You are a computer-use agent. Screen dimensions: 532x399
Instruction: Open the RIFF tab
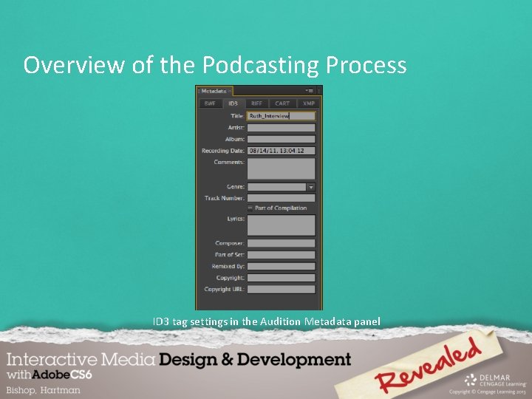pyautogui.click(x=256, y=103)
